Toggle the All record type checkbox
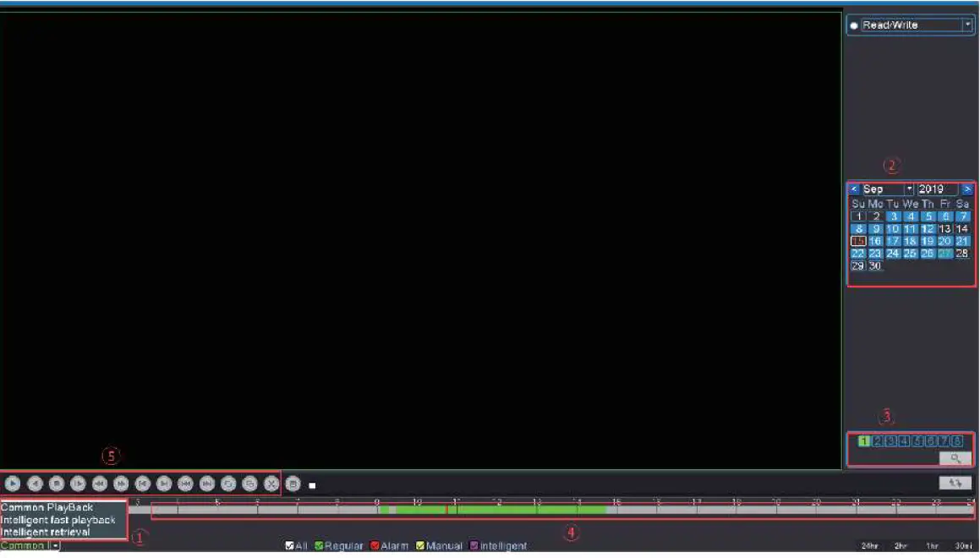 click(x=289, y=545)
